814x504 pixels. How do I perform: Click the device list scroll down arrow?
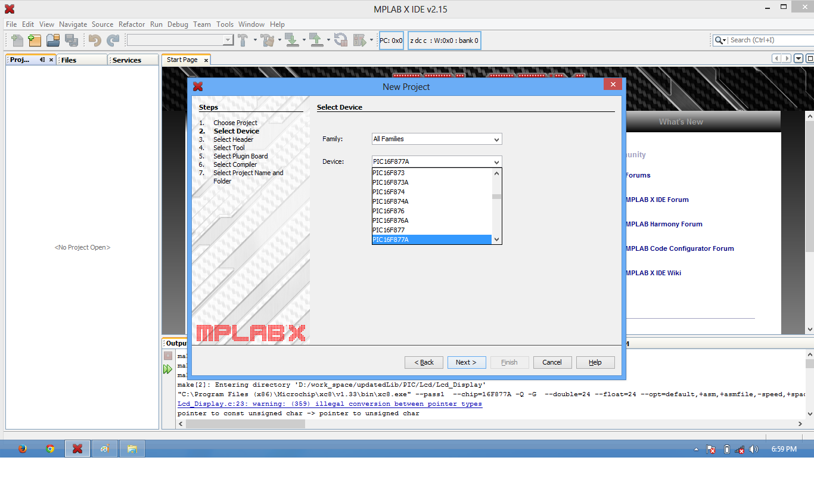click(497, 239)
